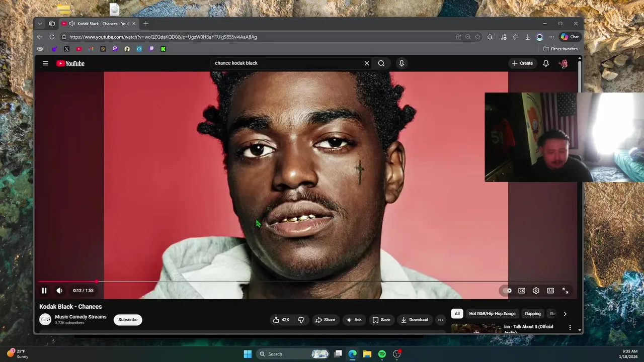
Task: Open Edge Settings and more (…)
Action: (x=551, y=37)
